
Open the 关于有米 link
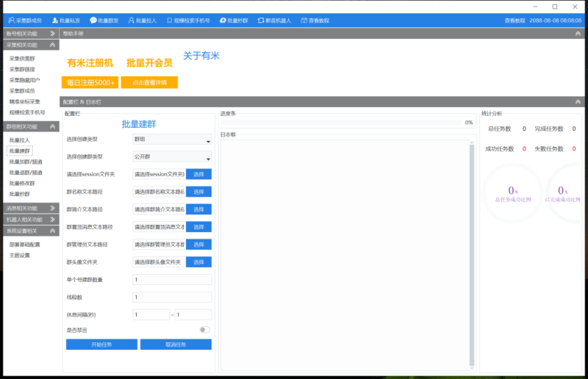pos(201,56)
